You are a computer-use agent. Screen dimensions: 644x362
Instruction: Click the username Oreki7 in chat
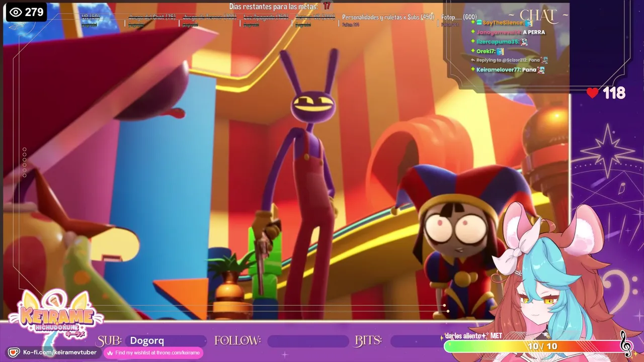pyautogui.click(x=486, y=51)
